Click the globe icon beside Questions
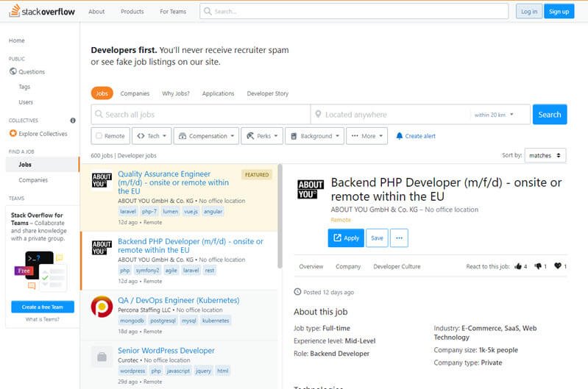This screenshot has height=389, width=588. tap(13, 71)
